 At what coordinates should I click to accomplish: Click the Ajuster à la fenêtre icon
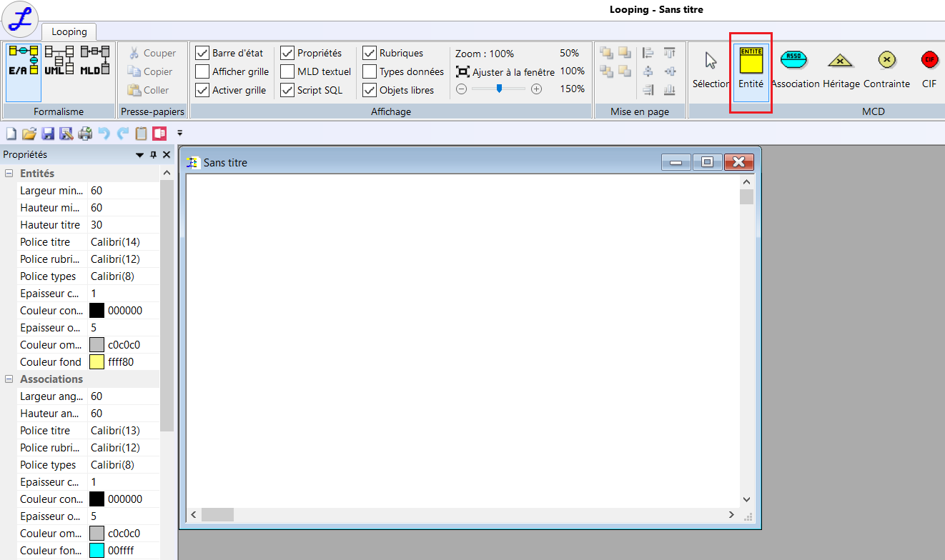(462, 72)
